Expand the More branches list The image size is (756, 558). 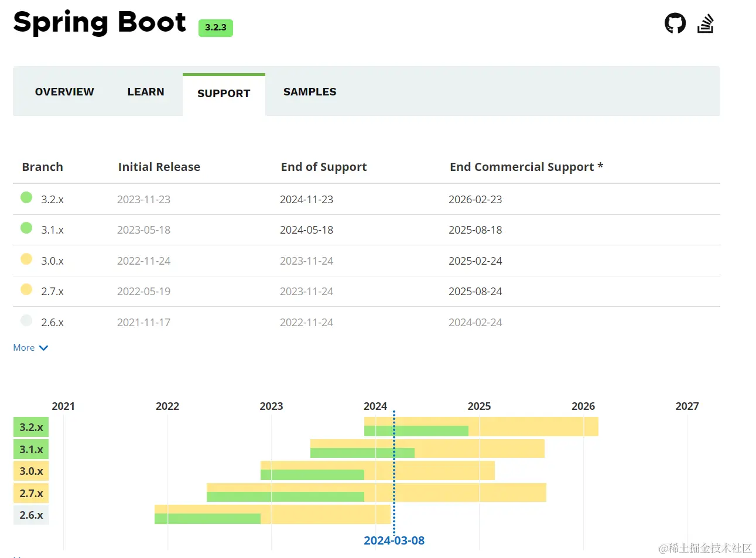click(24, 348)
